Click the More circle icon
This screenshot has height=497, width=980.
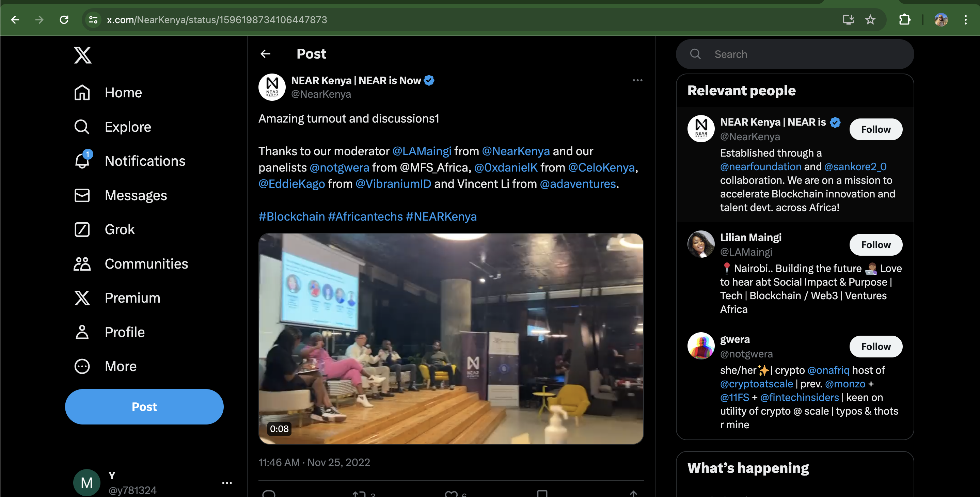82,367
